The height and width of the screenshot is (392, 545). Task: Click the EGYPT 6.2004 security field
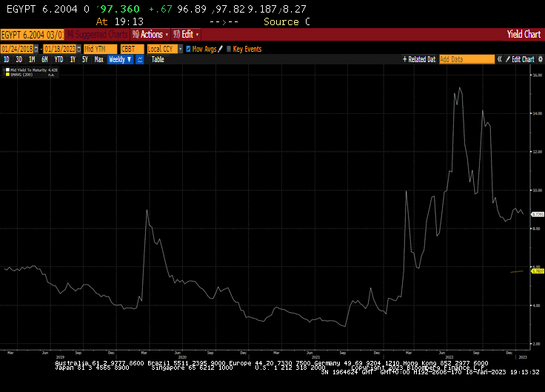33,35
